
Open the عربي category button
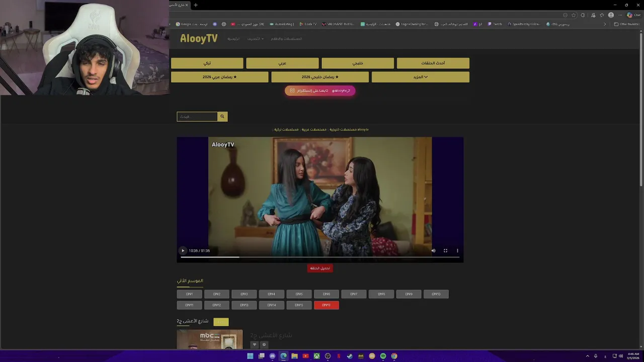[x=282, y=63]
